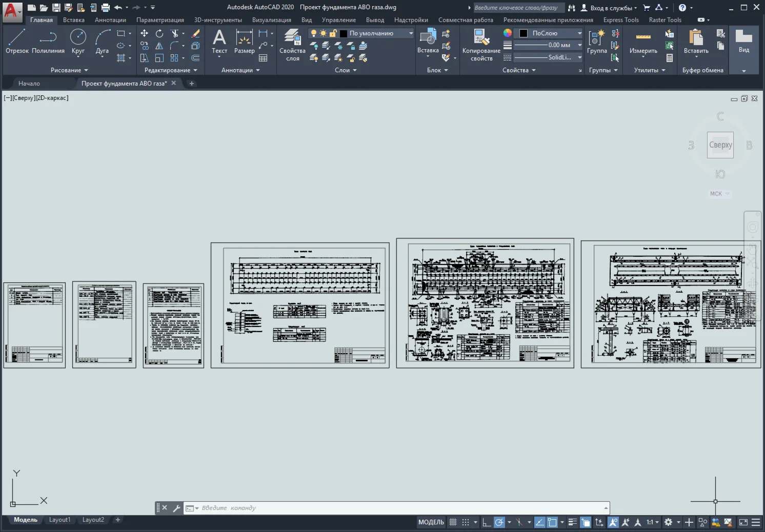Click Копирование свойств (Match Properties)
Viewport: 765px width, 532px height.
coord(481,45)
